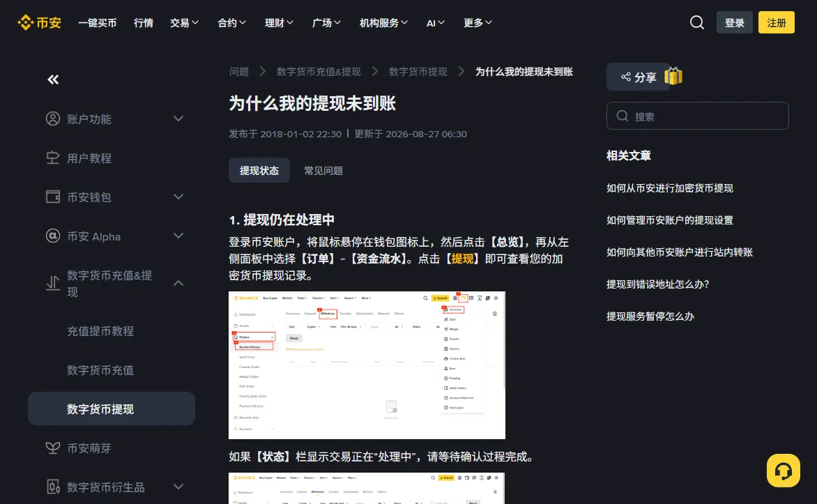Click the 登录 button
The image size is (817, 504).
pyautogui.click(x=735, y=22)
